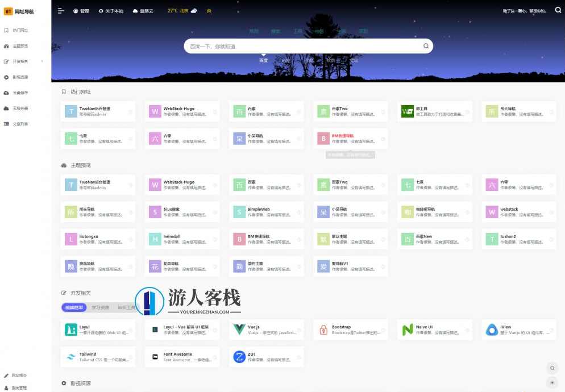Click the search magnifier icon at top right
Image resolution: width=565 pixels, height=392 pixels.
[558, 10]
